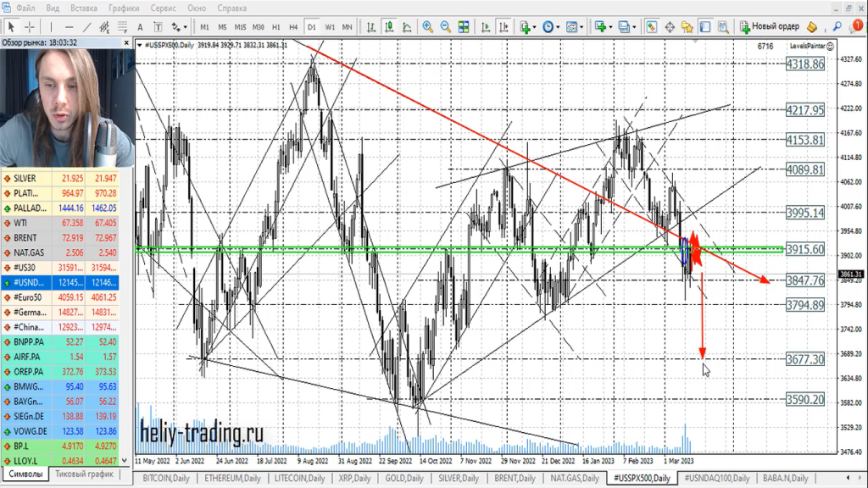
Task: Select the Crosshair tool
Action: click(x=30, y=27)
